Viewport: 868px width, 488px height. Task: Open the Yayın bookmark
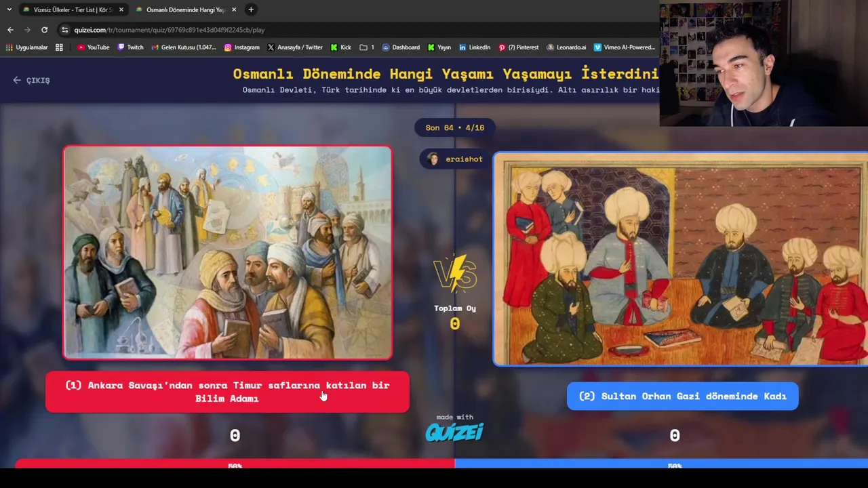click(439, 47)
